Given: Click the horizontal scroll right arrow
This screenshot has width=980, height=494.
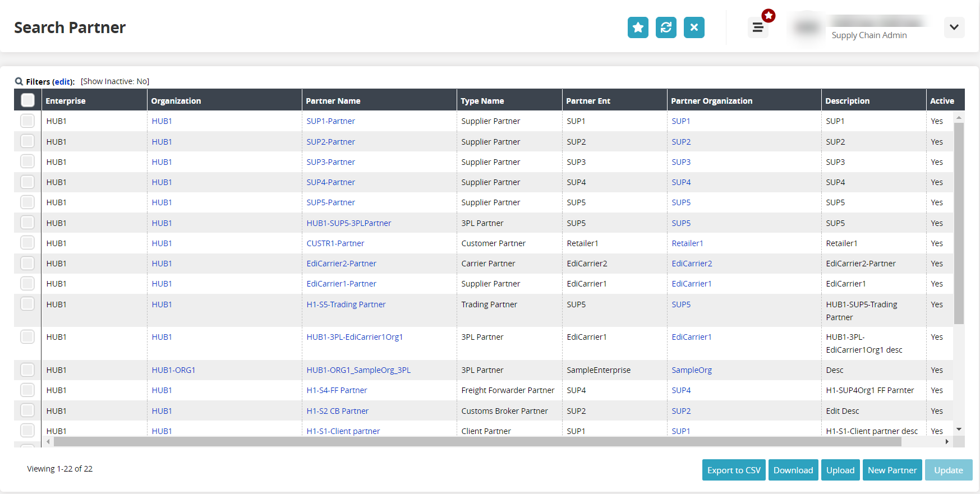Looking at the screenshot, I should pyautogui.click(x=947, y=442).
